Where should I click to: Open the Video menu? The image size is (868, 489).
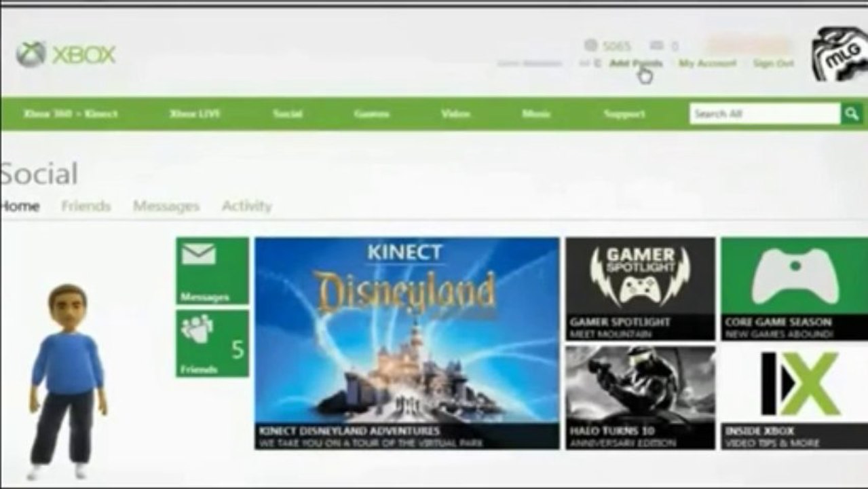click(x=455, y=114)
